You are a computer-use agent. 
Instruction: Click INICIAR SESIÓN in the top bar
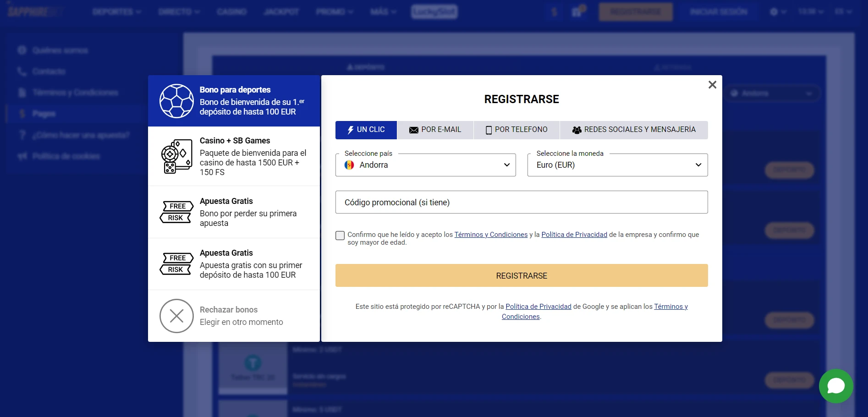(719, 12)
